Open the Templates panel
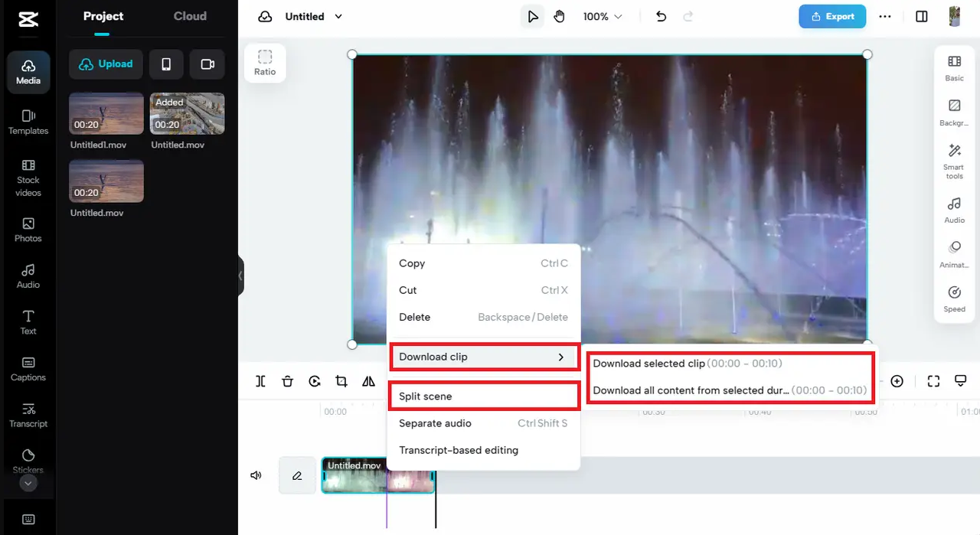The image size is (980, 535). pyautogui.click(x=28, y=122)
